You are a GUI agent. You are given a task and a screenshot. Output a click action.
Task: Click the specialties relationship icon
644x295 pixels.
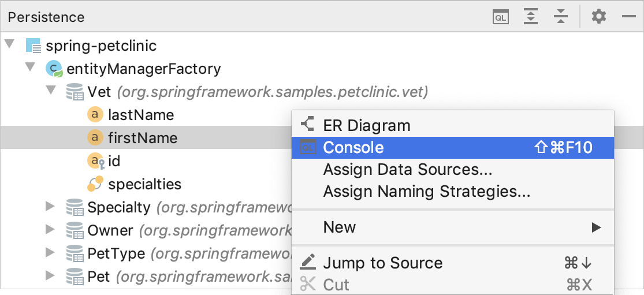coord(96,184)
